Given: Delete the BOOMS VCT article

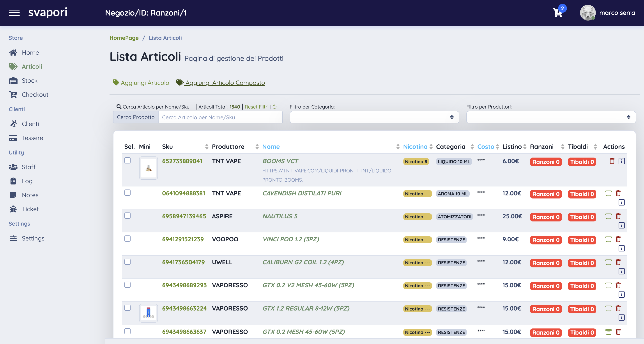Looking at the screenshot, I should tap(612, 161).
